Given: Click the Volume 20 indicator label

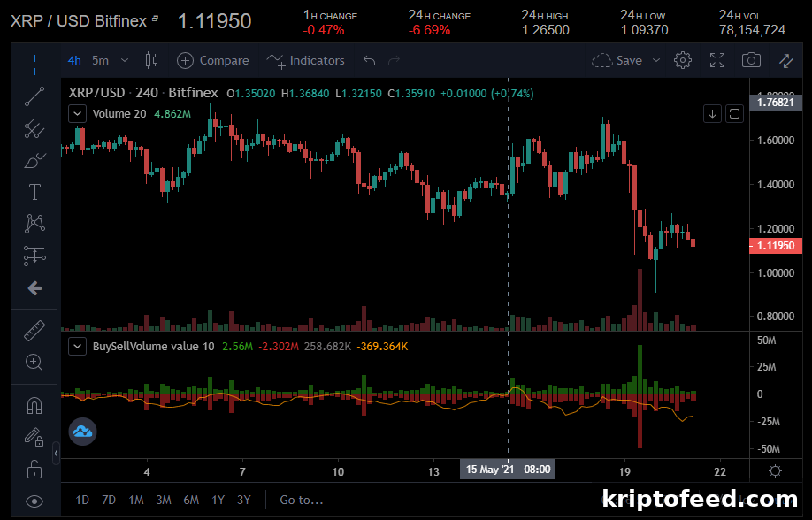Looking at the screenshot, I should [119, 114].
